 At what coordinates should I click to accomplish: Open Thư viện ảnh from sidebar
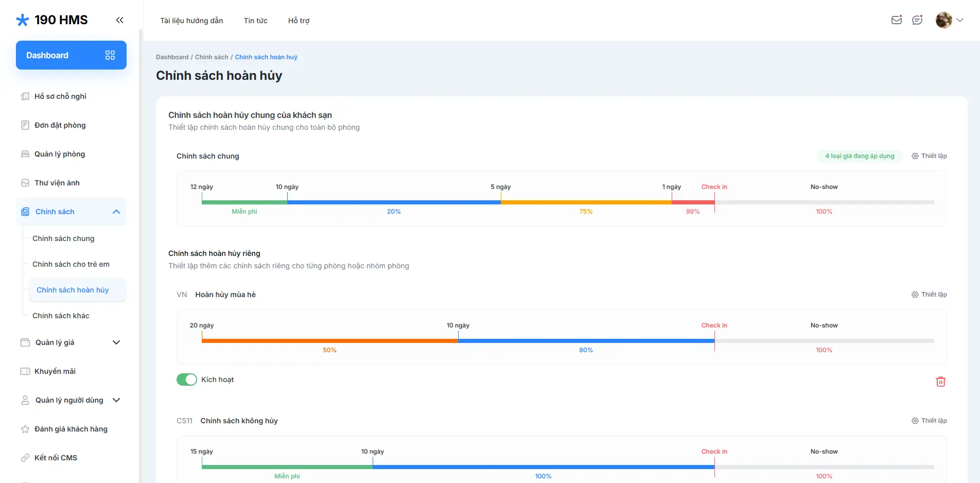(57, 183)
